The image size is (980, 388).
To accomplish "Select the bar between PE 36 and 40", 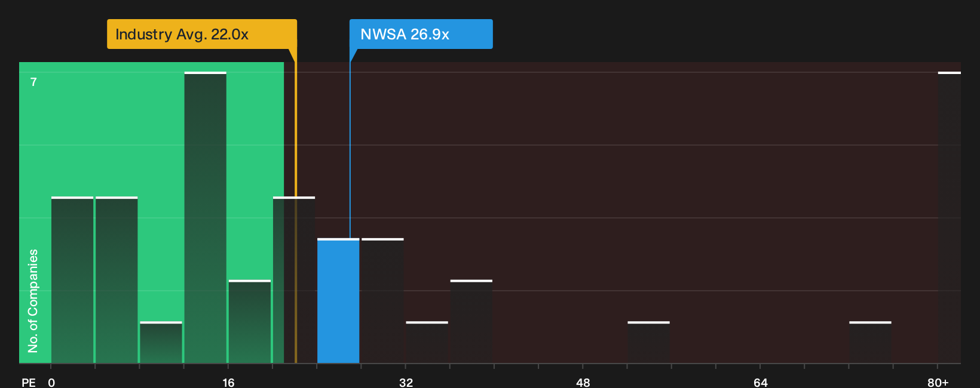I will tap(471, 322).
